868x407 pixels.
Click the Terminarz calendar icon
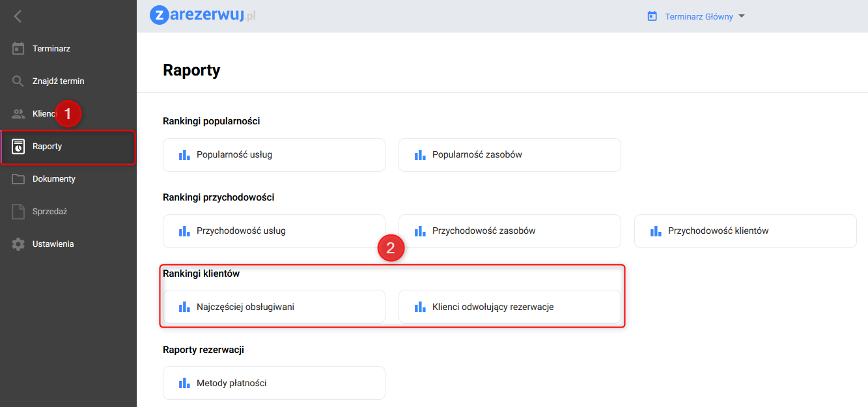18,49
